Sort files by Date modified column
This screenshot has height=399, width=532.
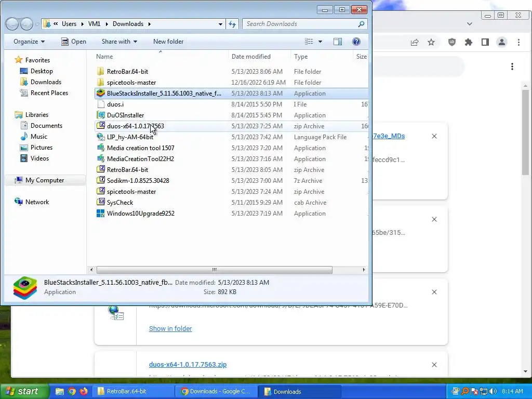click(251, 56)
